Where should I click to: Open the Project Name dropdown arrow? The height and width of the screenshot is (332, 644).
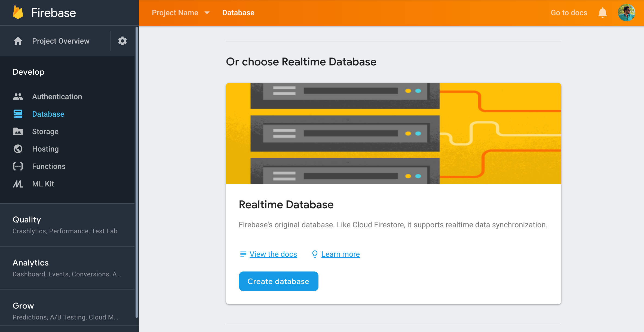[x=207, y=13]
